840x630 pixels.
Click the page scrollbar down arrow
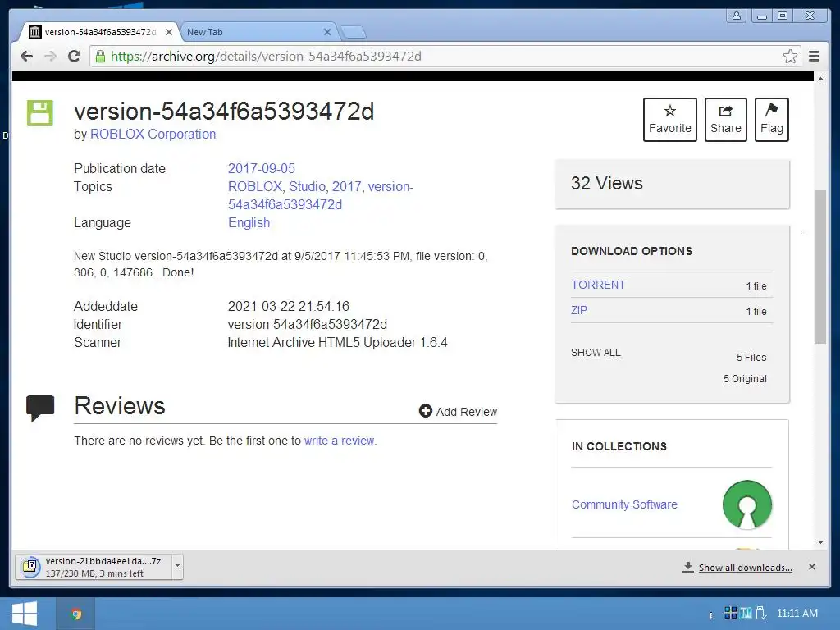(x=820, y=542)
